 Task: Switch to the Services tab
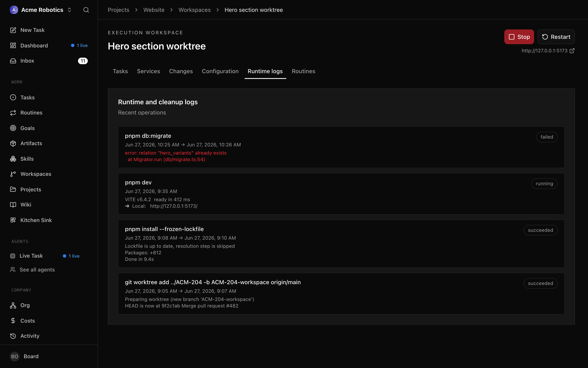pos(148,71)
